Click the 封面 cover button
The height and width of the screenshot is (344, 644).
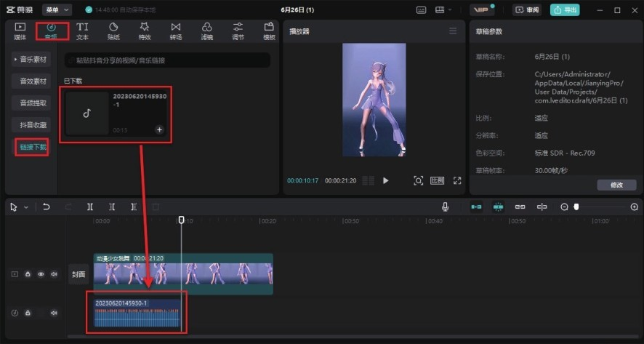[79, 274]
